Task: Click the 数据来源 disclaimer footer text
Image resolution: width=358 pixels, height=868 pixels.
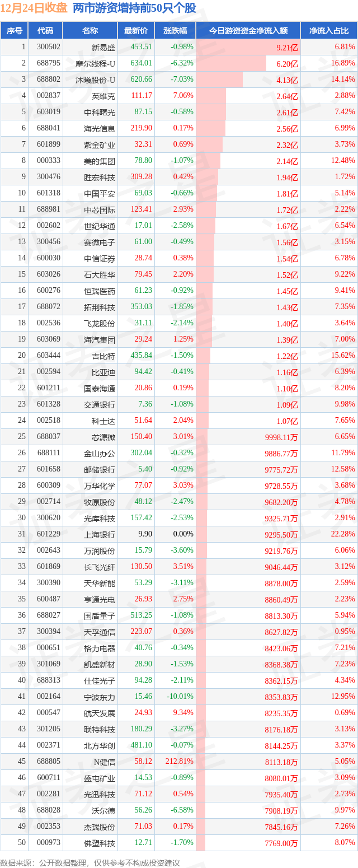Action: point(90,862)
